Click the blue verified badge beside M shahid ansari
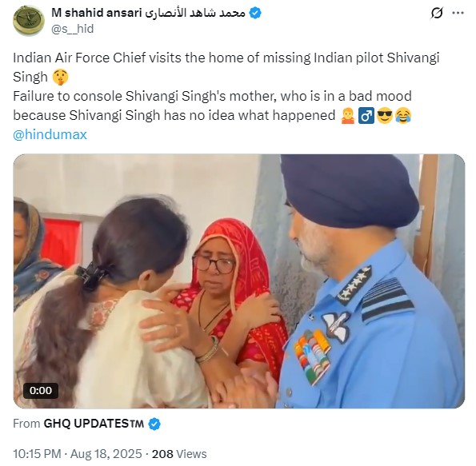The image size is (476, 466). [x=255, y=14]
